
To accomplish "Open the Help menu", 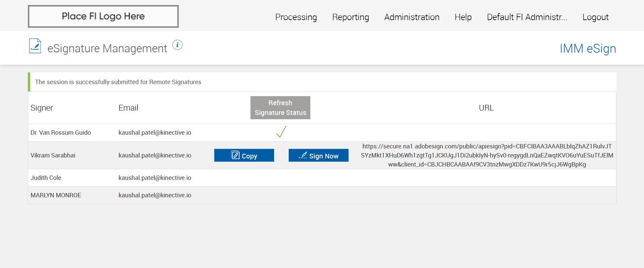I will point(463,17).
